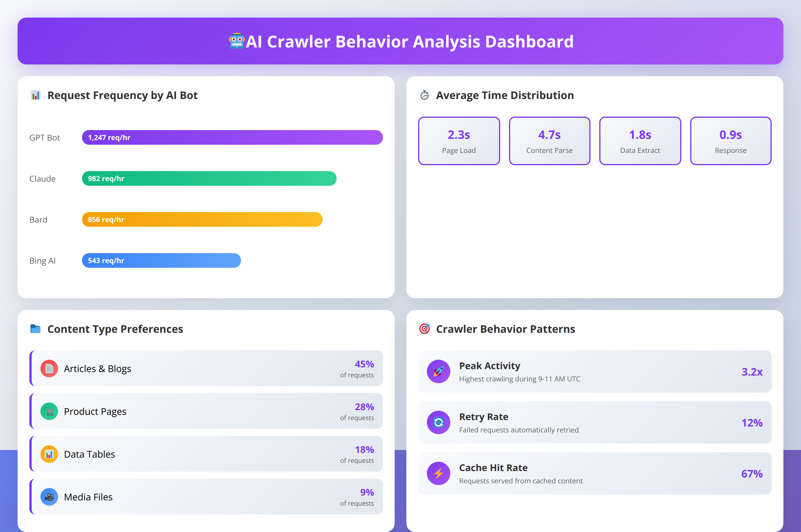Click the Request Frequency by AI Bot heading
This screenshot has width=801, height=532.
tap(123, 95)
